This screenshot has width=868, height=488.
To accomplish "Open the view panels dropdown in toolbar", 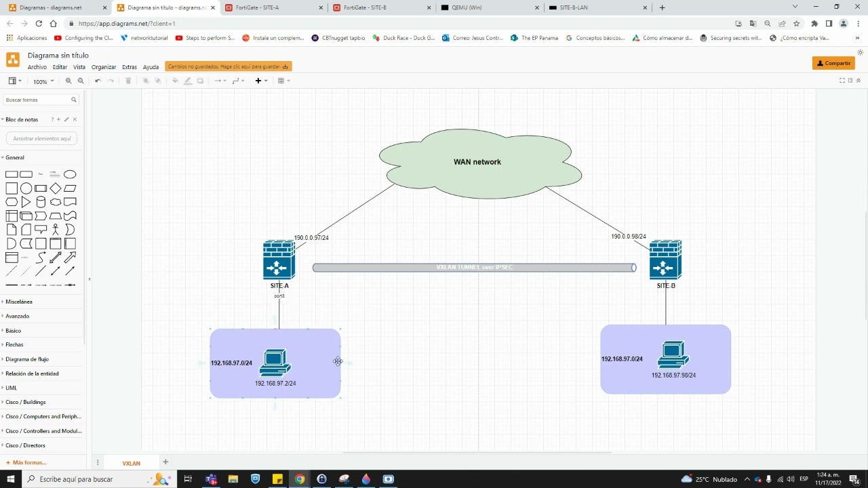I will pyautogui.click(x=15, y=81).
